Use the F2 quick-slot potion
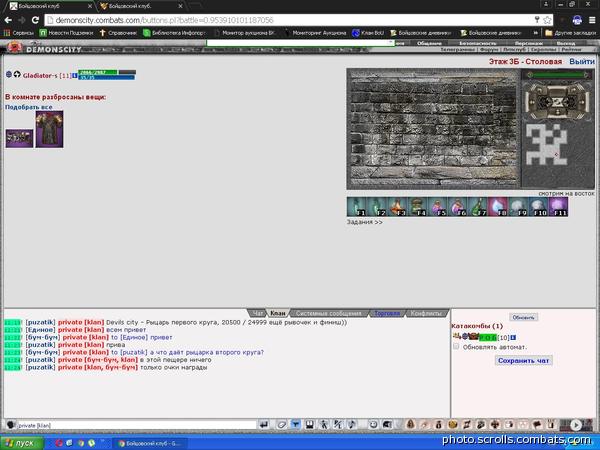 click(x=377, y=207)
